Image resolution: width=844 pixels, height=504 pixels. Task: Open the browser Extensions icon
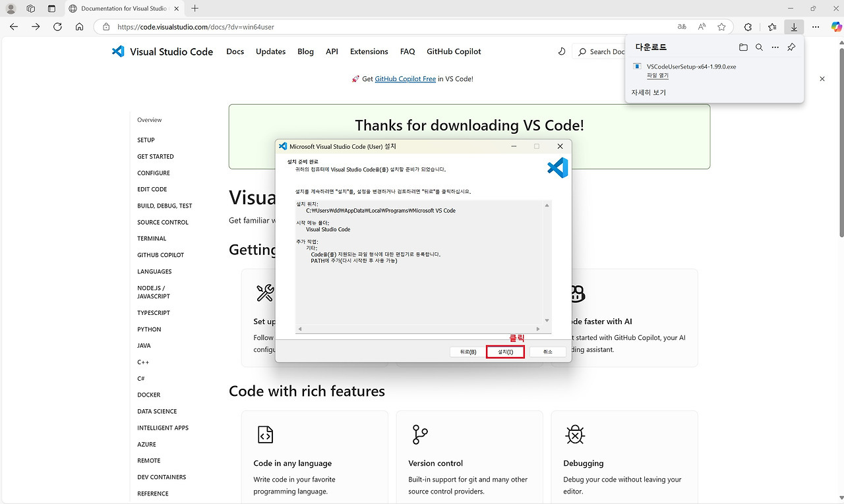[x=748, y=27]
